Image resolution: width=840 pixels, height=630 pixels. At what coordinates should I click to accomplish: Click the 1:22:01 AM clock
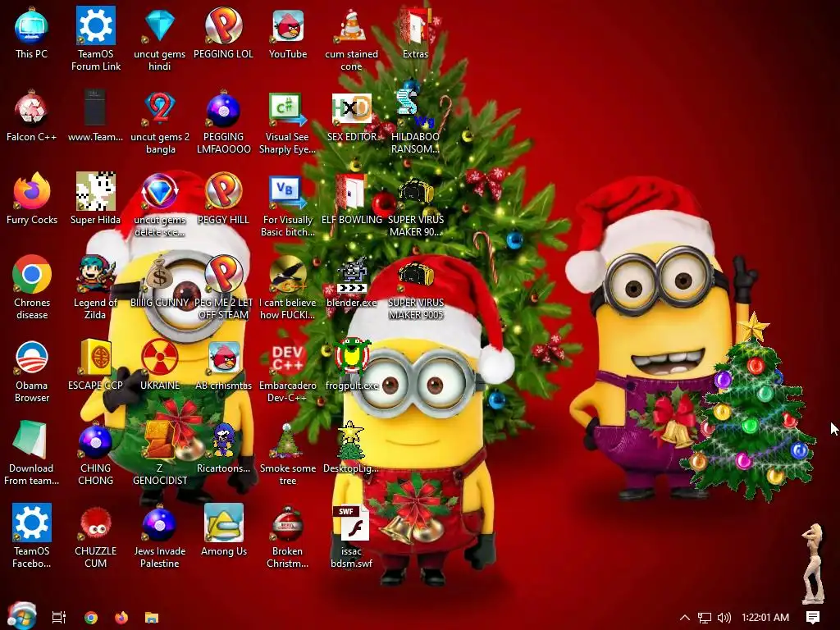[x=765, y=618]
